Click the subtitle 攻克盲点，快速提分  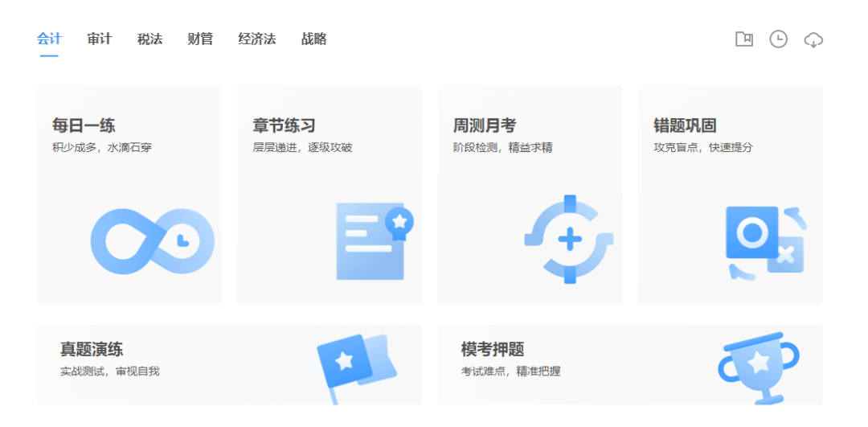tap(703, 148)
